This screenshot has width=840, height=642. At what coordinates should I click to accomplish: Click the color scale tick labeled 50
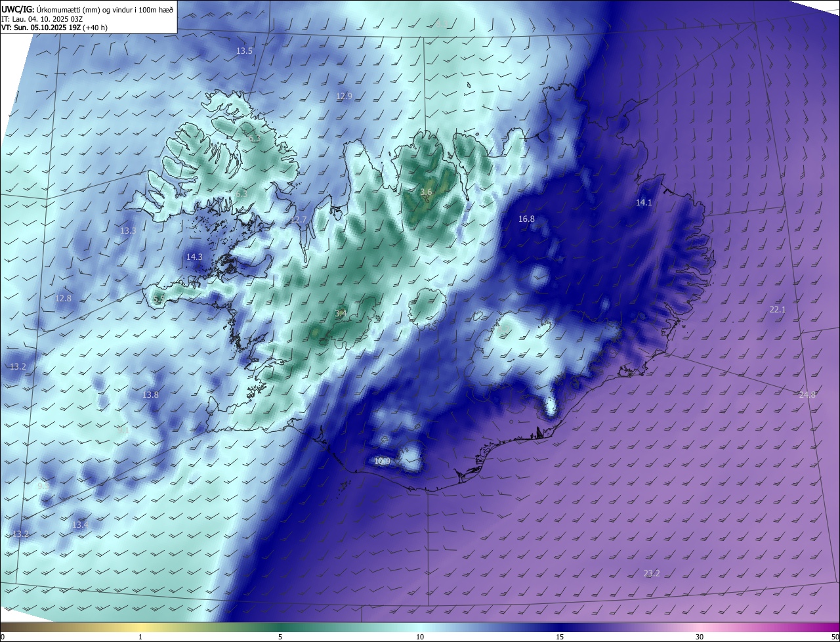pyautogui.click(x=835, y=637)
